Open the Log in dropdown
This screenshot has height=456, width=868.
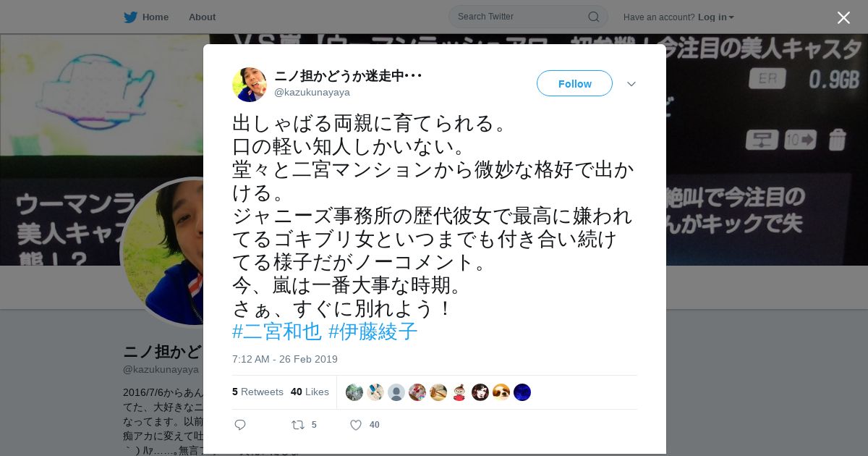716,17
